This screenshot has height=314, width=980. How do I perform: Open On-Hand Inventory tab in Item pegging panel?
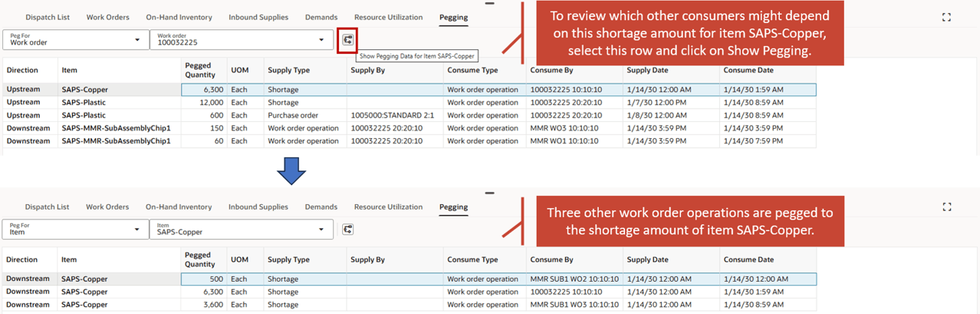coord(179,207)
